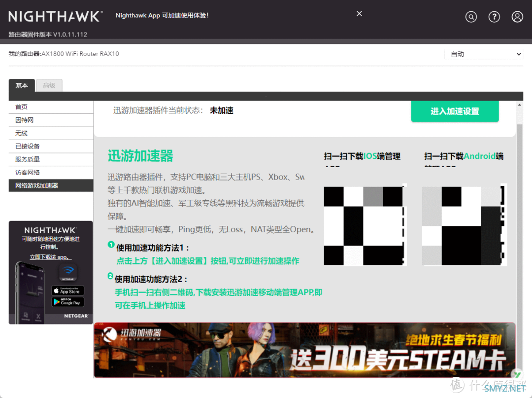The width and height of the screenshot is (532, 398).
Task: Click the AX1800 WiFi Router RAX10 label
Action: [x=80, y=54]
